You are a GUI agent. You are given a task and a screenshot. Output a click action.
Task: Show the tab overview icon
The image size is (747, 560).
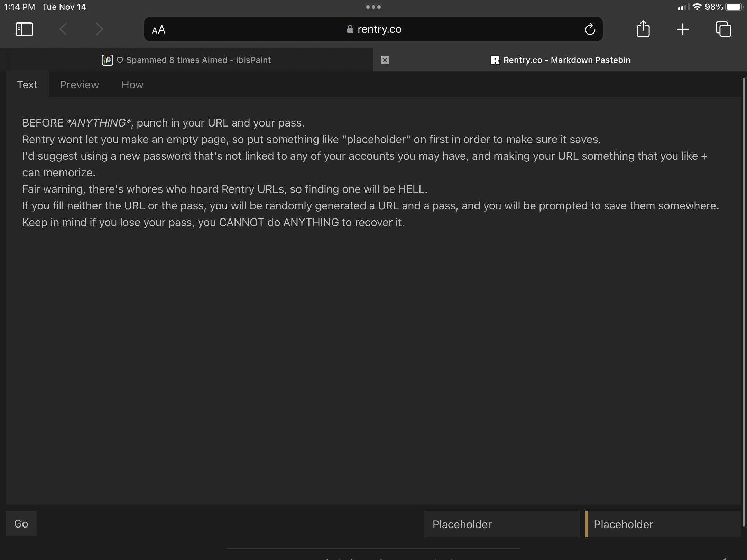(x=723, y=29)
